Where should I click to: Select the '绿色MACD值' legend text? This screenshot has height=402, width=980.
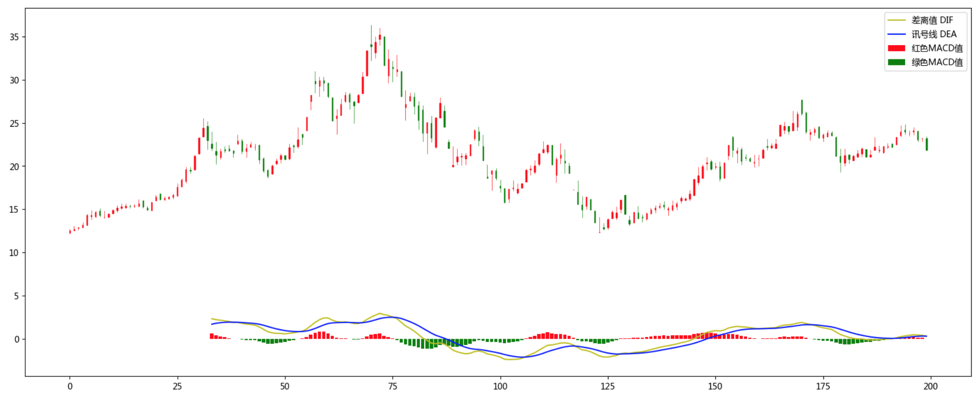pos(937,62)
